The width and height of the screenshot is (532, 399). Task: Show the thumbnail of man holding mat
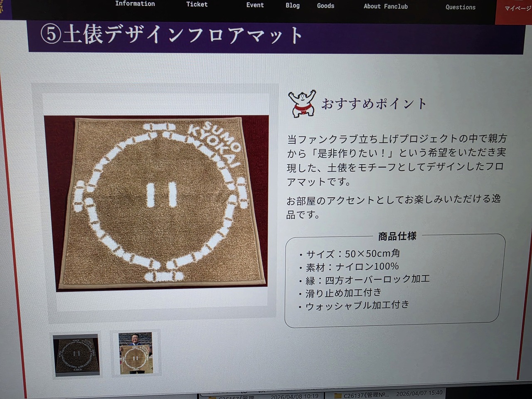tap(135, 353)
